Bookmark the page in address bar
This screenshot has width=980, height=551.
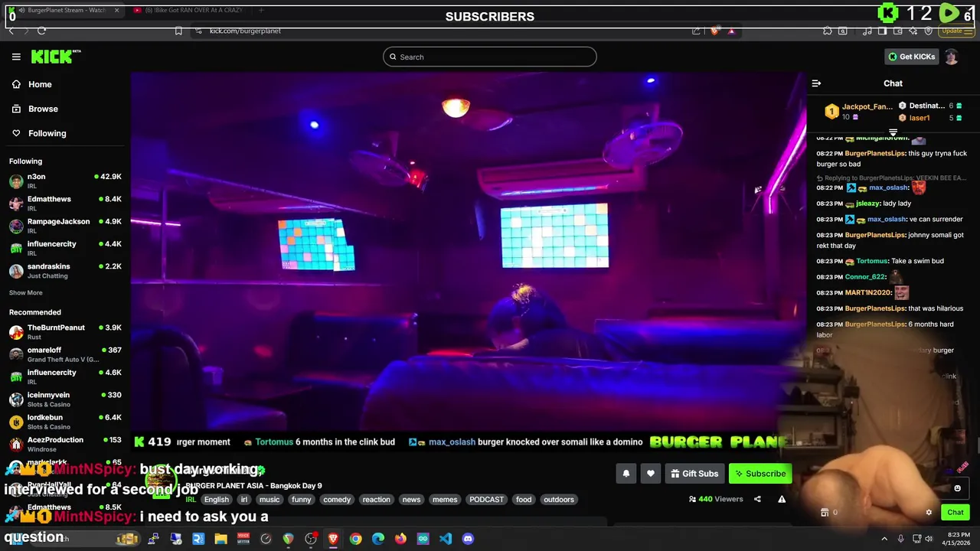[x=178, y=31]
